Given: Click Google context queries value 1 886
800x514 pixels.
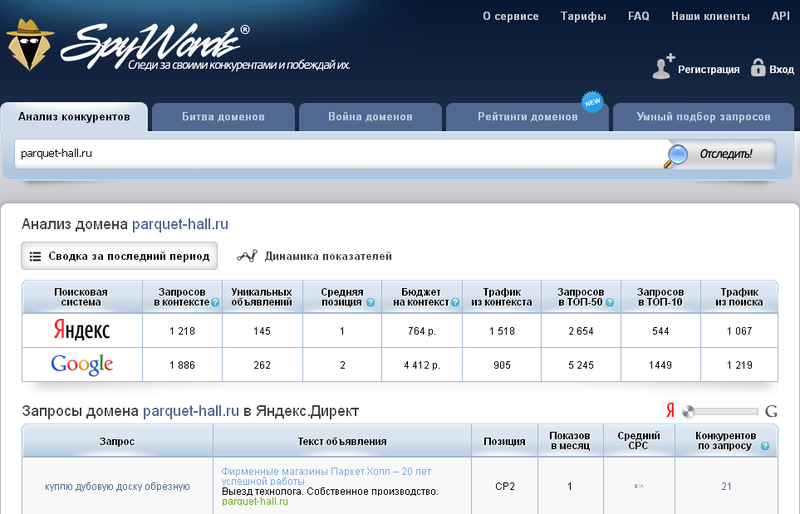Looking at the screenshot, I should pos(182,365).
